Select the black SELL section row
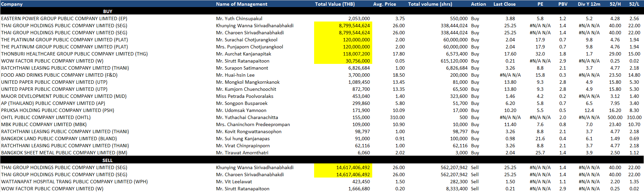The width and height of the screenshot is (644, 192). click(x=108, y=160)
